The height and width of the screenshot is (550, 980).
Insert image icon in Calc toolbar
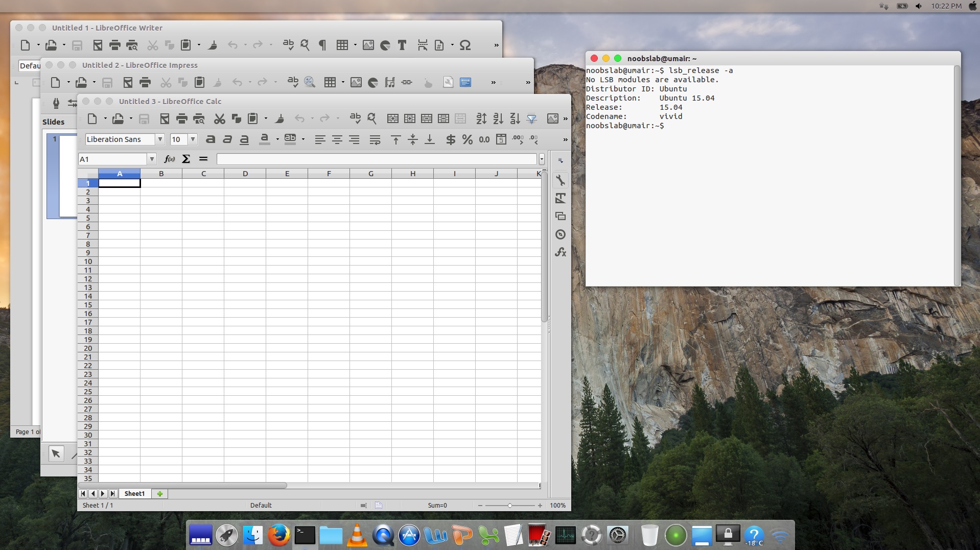552,119
